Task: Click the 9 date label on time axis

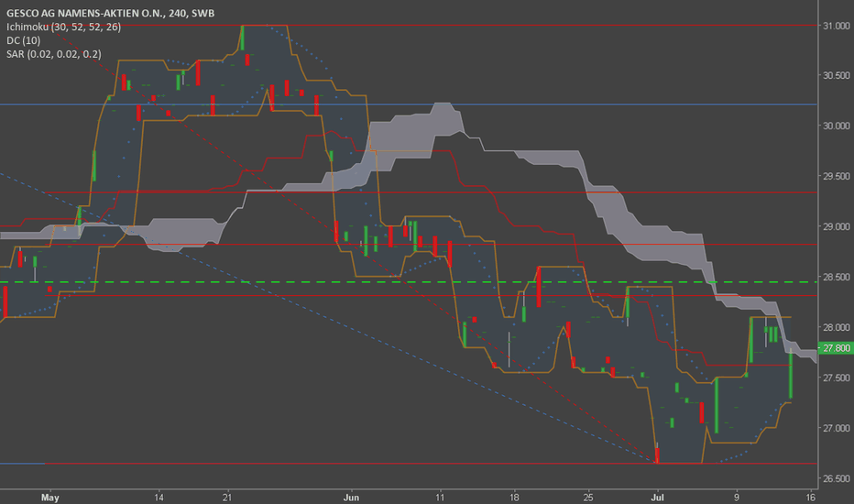Action: coord(737,498)
